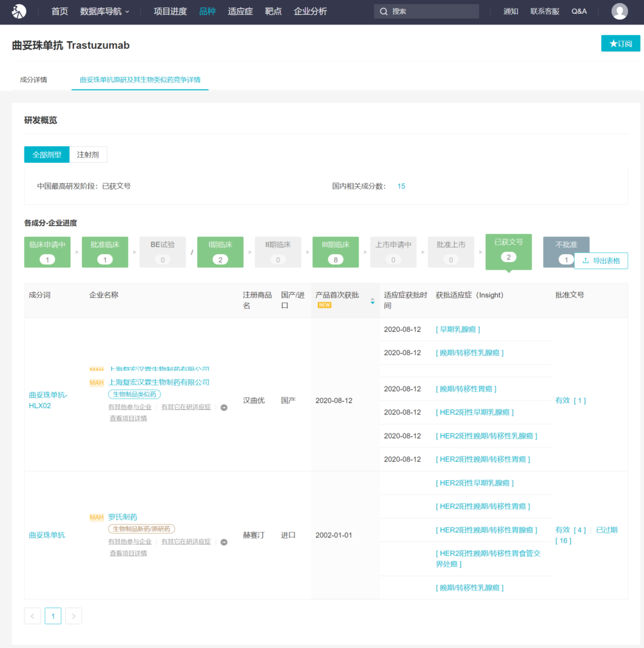The height and width of the screenshot is (648, 644).
Task: Open 适应症 in the top navigation
Action: [x=240, y=11]
